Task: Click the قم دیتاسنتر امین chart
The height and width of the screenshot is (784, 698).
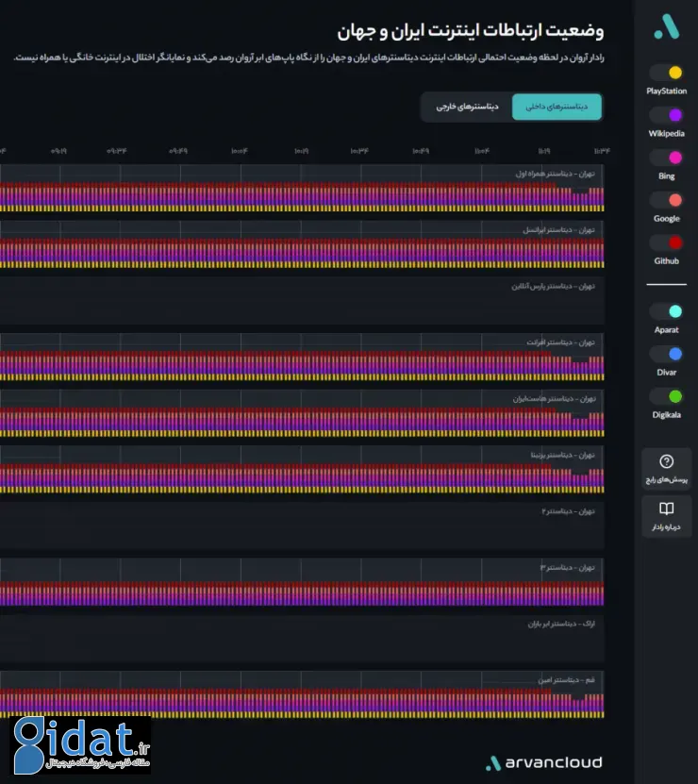Action: tap(302, 695)
